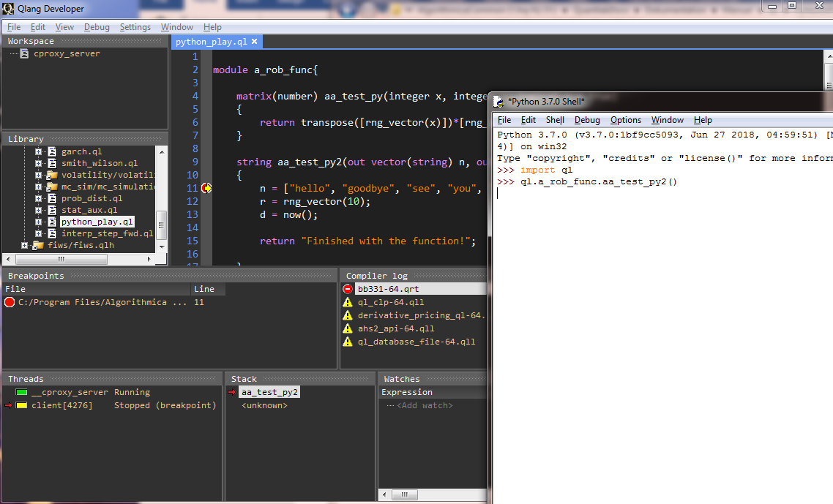Viewport: 833px width, 504px height.
Task: Click the volatility folder icon
Action: pyautogui.click(x=52, y=176)
